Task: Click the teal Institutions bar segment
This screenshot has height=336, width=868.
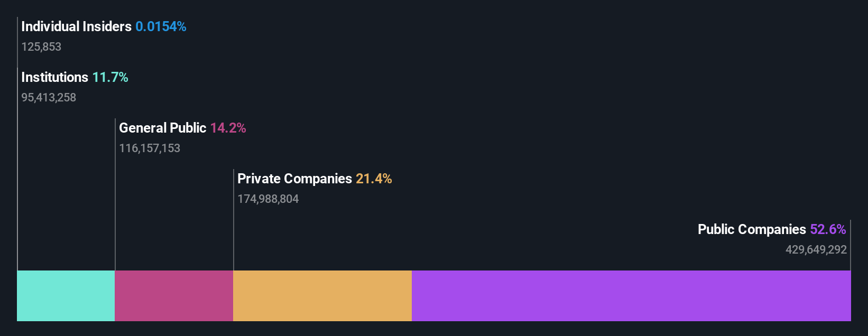Action: [66, 296]
